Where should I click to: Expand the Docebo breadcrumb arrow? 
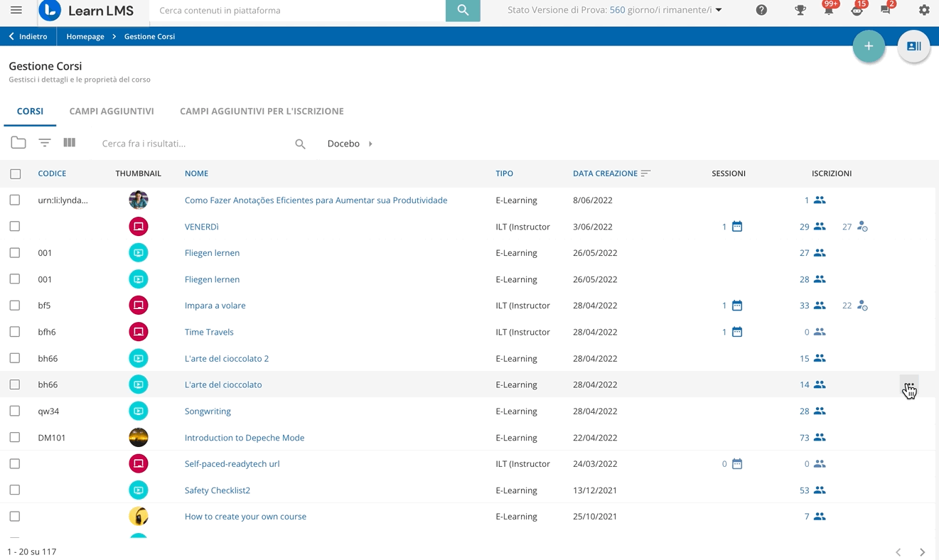(370, 144)
